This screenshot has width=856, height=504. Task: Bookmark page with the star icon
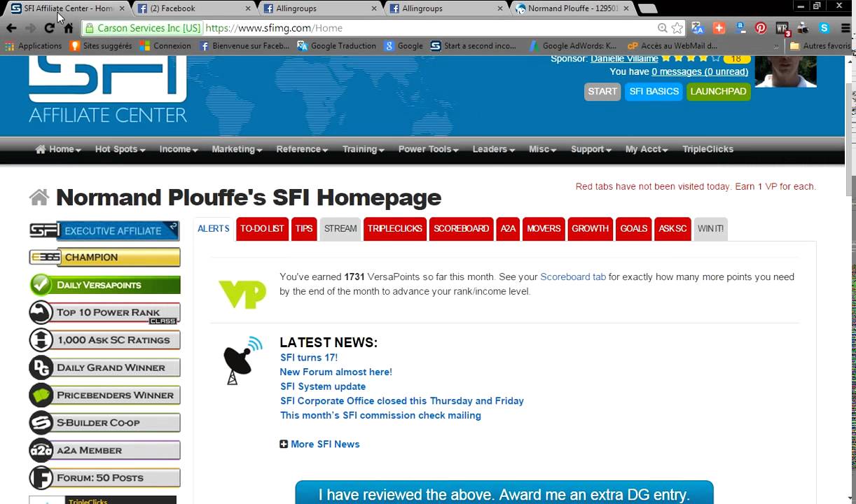[x=677, y=28]
